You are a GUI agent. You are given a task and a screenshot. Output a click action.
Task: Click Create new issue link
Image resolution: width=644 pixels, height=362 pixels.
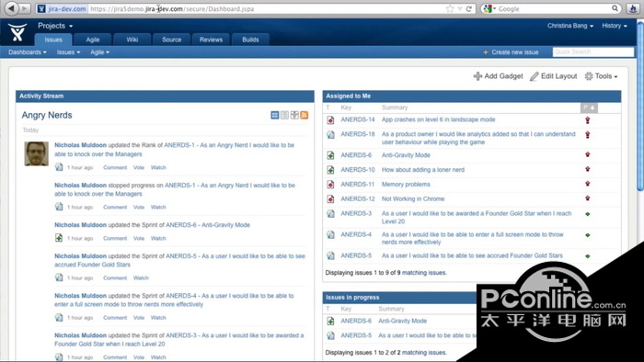[515, 52]
